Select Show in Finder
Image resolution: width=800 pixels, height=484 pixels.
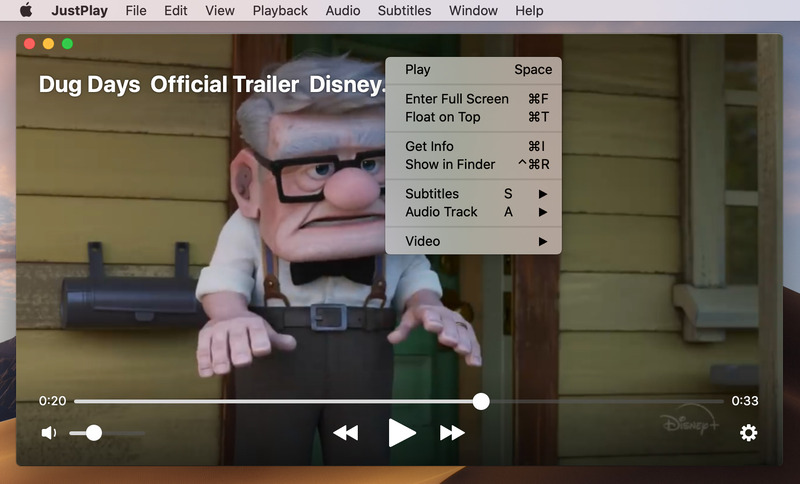click(473, 164)
